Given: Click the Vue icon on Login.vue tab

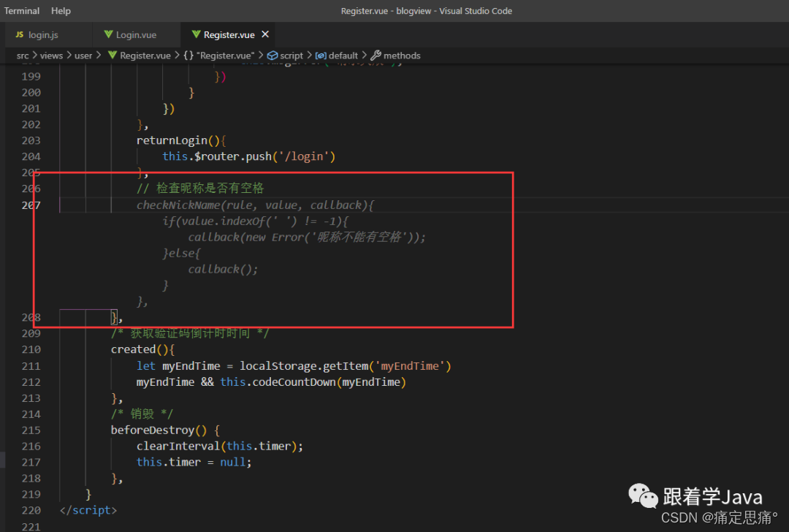Looking at the screenshot, I should pyautogui.click(x=108, y=34).
